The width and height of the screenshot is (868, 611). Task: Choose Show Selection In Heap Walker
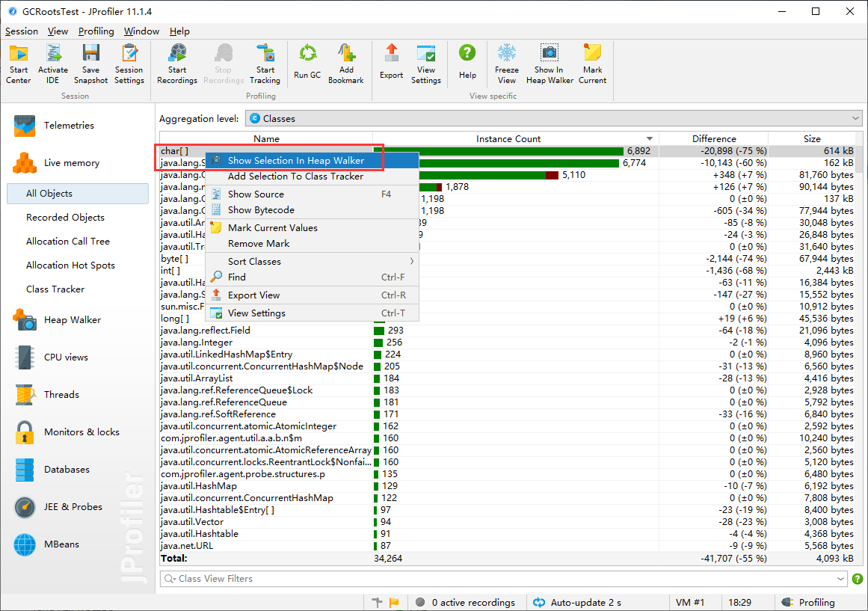point(312,160)
